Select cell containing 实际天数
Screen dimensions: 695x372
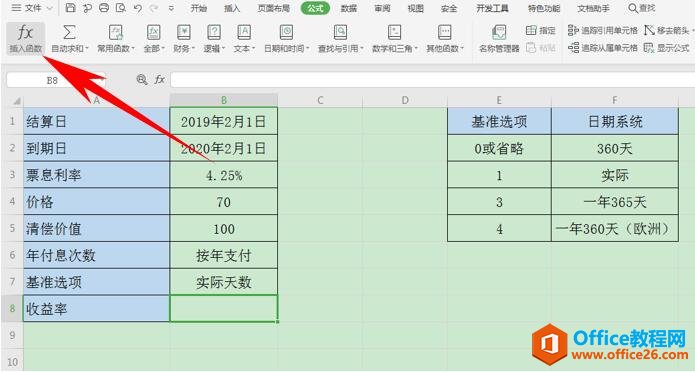click(224, 282)
